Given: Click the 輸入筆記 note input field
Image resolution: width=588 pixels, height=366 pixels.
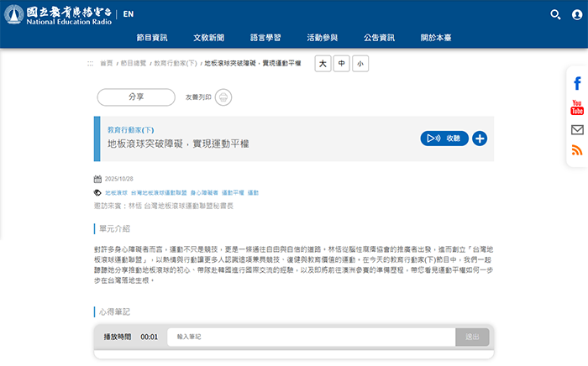Looking at the screenshot, I should point(311,337).
